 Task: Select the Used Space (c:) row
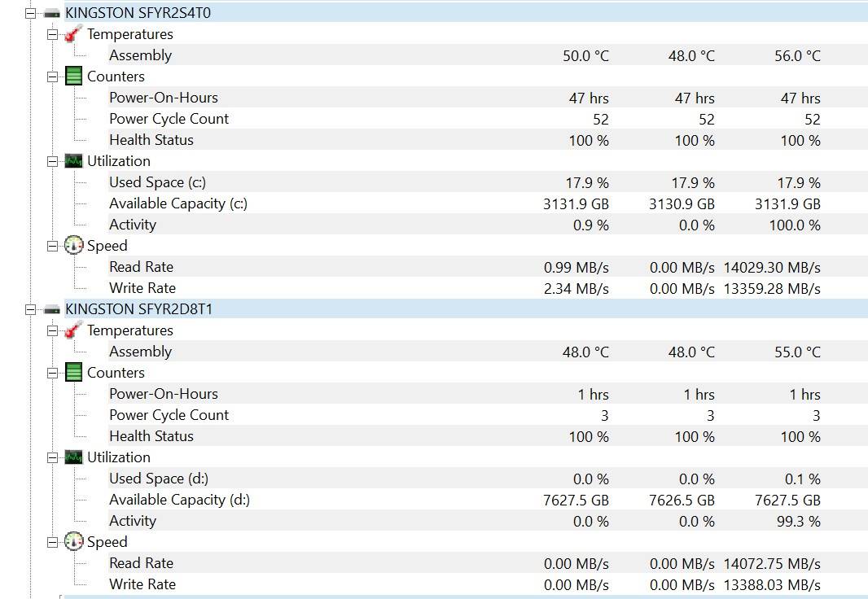157,182
